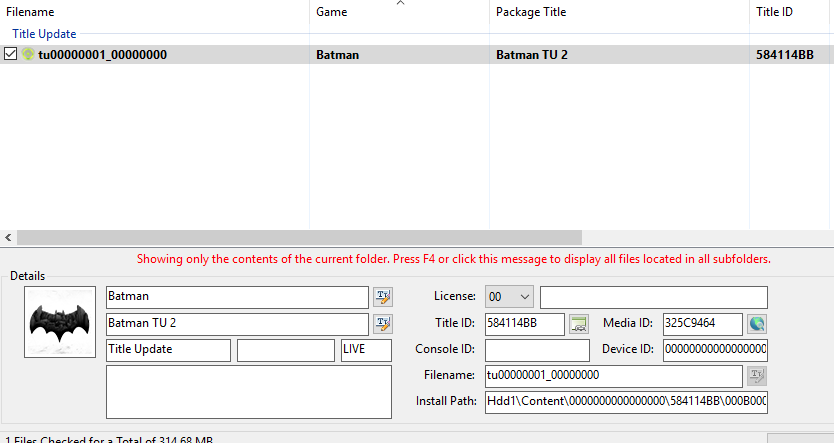Image resolution: width=834 pixels, height=443 pixels.
Task: Uncheck the tu00000001_00000000 file checkbox
Action: click(x=11, y=55)
